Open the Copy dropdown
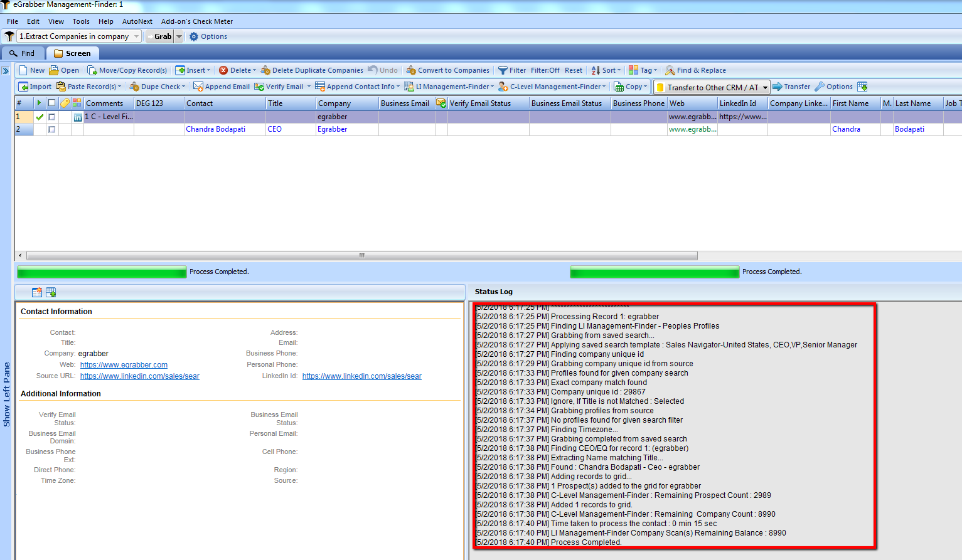Image resolution: width=962 pixels, height=560 pixels. pos(631,87)
